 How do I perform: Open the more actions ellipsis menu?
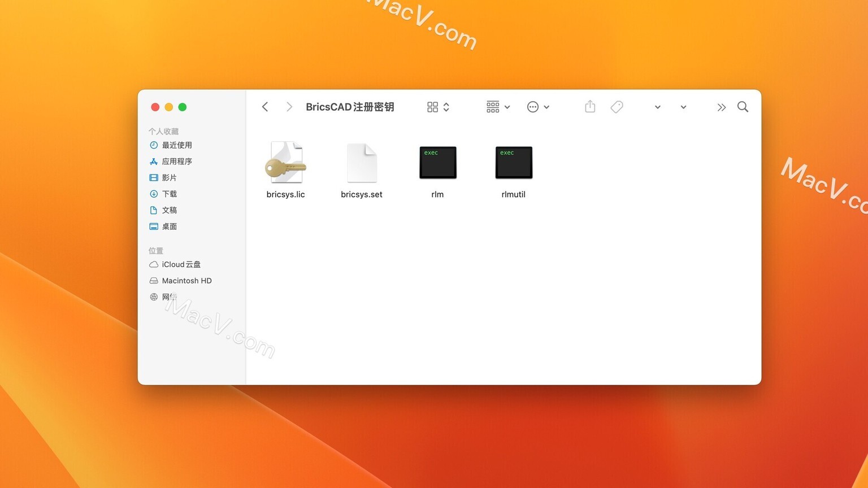point(538,107)
